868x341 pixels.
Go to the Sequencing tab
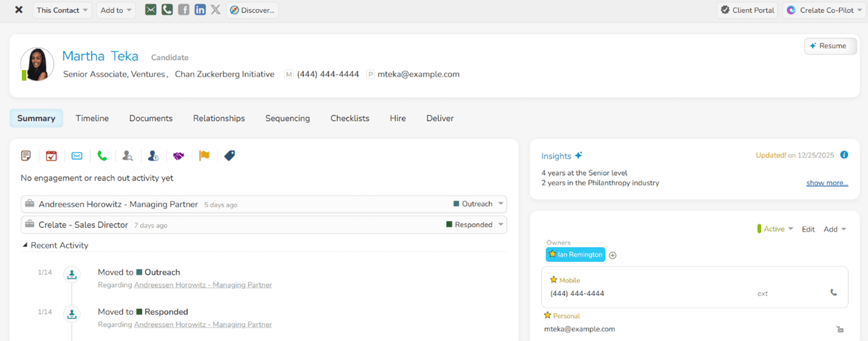[x=288, y=118]
